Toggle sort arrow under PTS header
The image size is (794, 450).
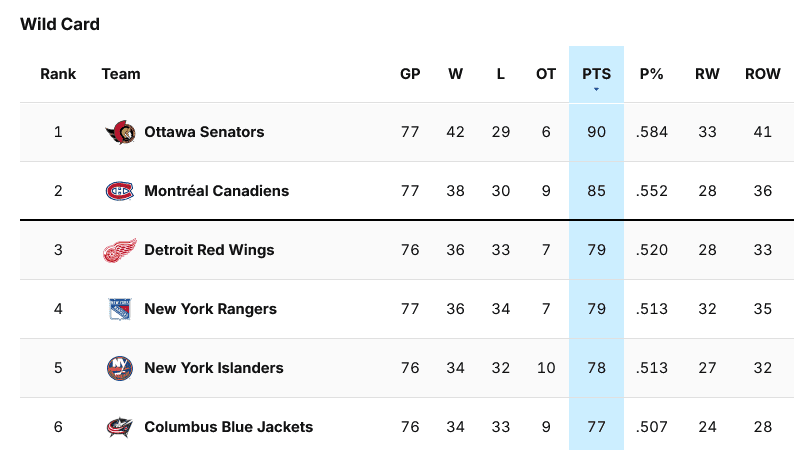[x=597, y=90]
